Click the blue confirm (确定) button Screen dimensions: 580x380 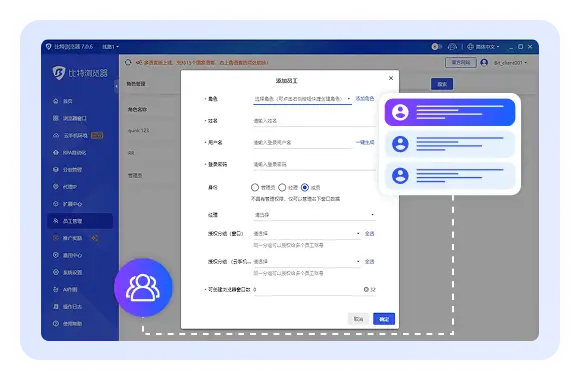[384, 319]
